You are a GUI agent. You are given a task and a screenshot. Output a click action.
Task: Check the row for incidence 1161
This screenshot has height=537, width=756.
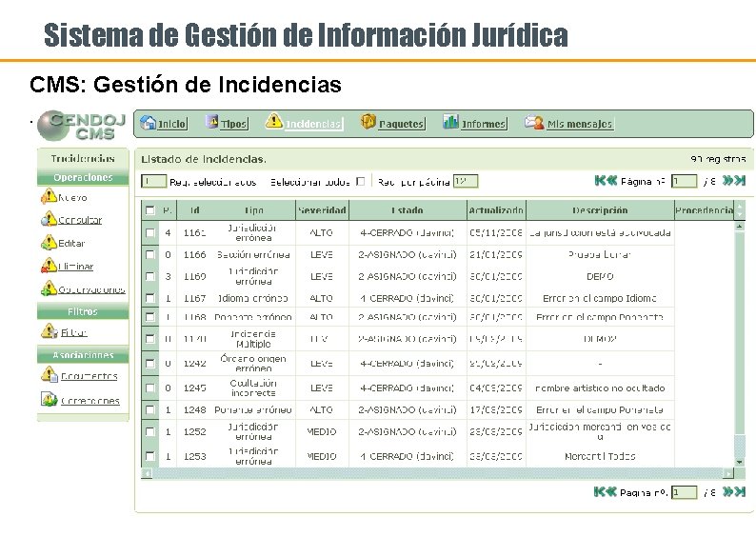coord(149,233)
